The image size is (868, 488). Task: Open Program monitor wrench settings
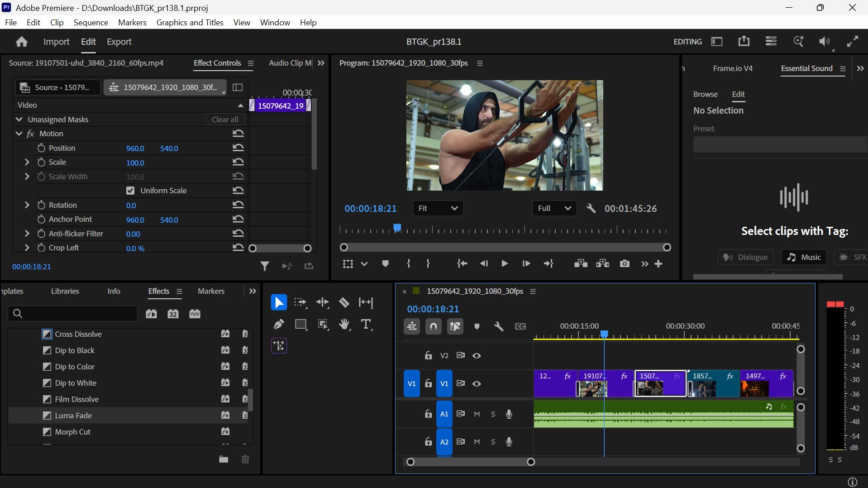(x=591, y=208)
